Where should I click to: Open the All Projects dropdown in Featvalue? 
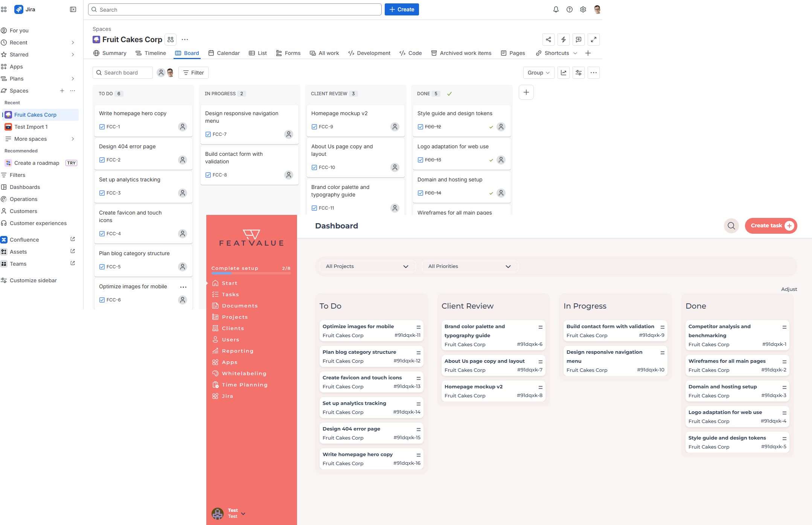click(x=368, y=266)
